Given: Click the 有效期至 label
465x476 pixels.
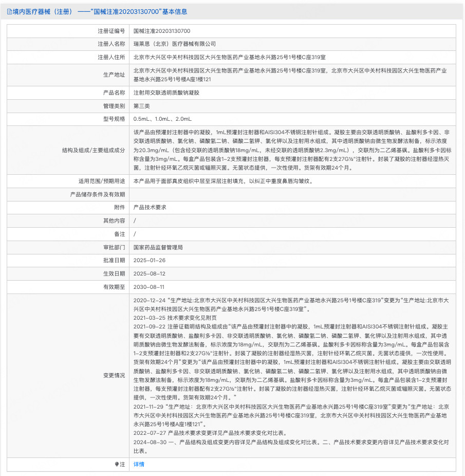Looking at the screenshot, I should point(114,287).
